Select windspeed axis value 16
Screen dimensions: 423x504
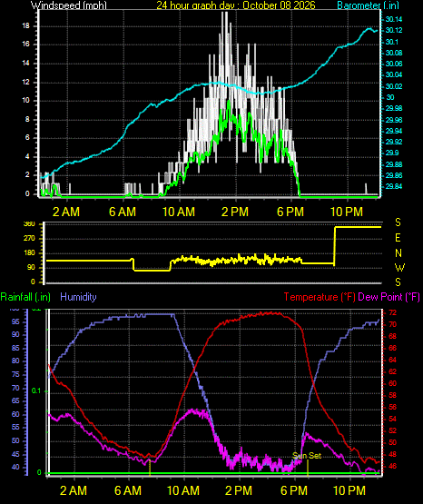25,44
